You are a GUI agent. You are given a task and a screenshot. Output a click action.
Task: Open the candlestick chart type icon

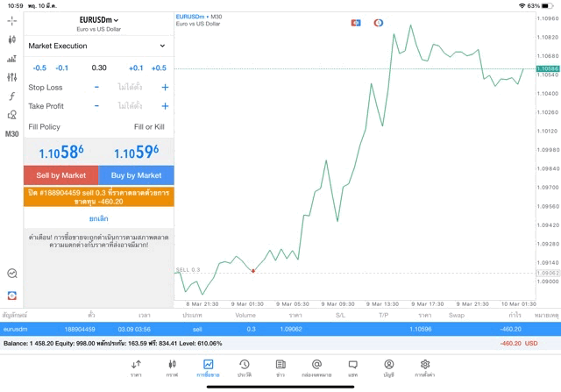click(x=11, y=39)
